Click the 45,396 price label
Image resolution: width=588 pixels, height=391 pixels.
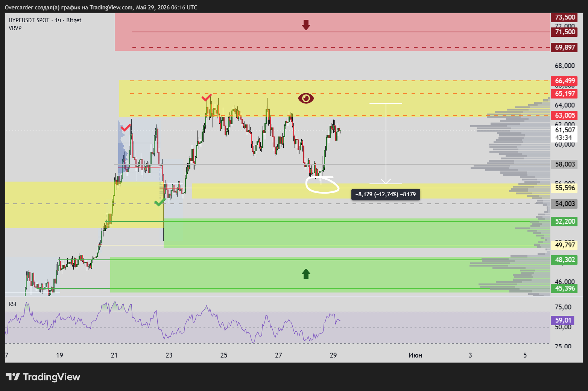coord(565,288)
